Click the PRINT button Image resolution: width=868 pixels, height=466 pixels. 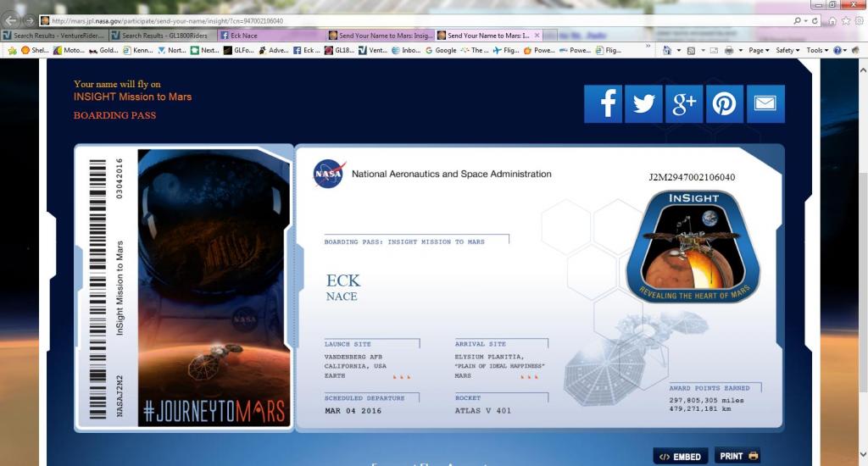pos(738,456)
